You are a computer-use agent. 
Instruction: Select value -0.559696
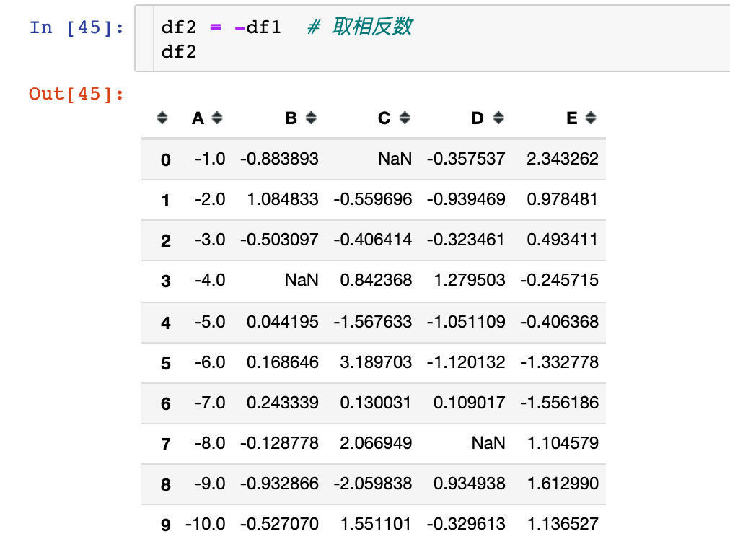[373, 199]
